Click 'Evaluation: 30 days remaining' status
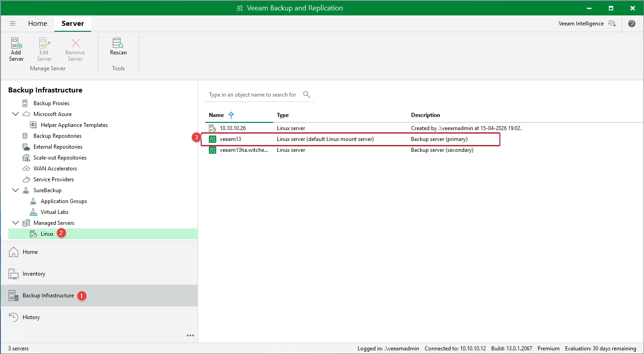The height and width of the screenshot is (354, 644). click(601, 349)
